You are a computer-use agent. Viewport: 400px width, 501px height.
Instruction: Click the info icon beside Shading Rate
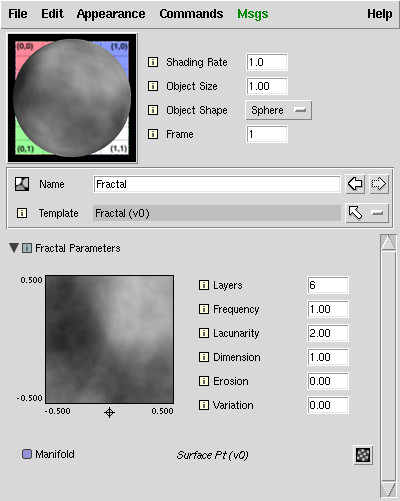pyautogui.click(x=153, y=62)
